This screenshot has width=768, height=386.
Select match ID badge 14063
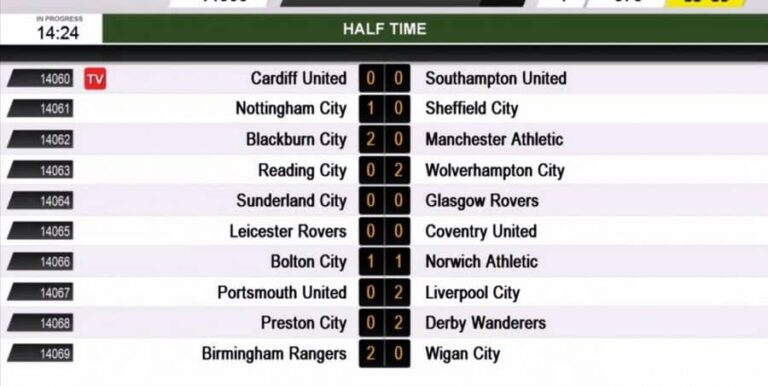click(x=41, y=170)
